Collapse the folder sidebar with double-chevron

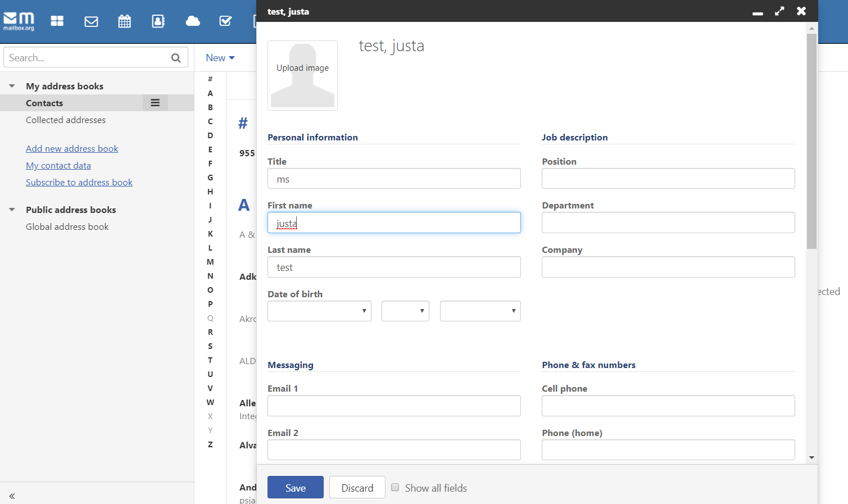12,496
